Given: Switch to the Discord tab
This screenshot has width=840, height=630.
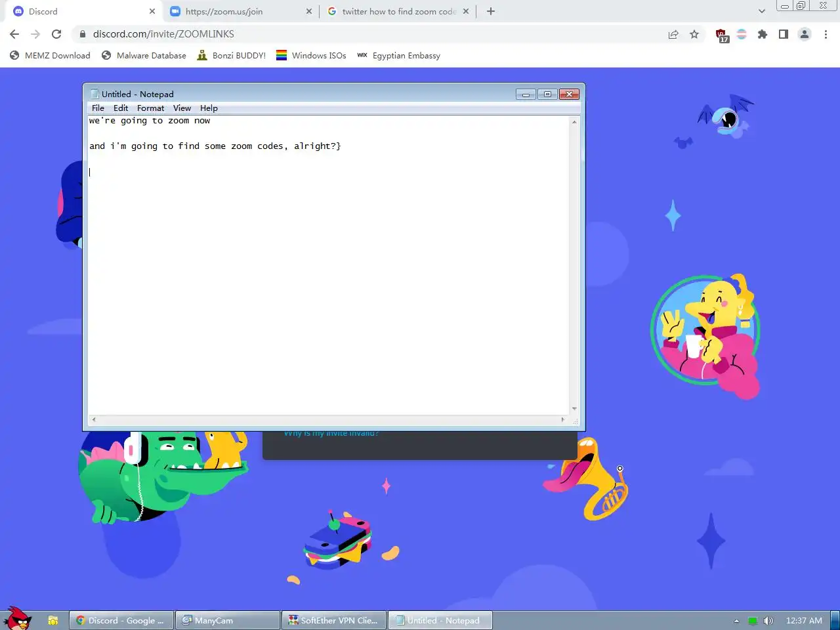Looking at the screenshot, I should coord(83,11).
